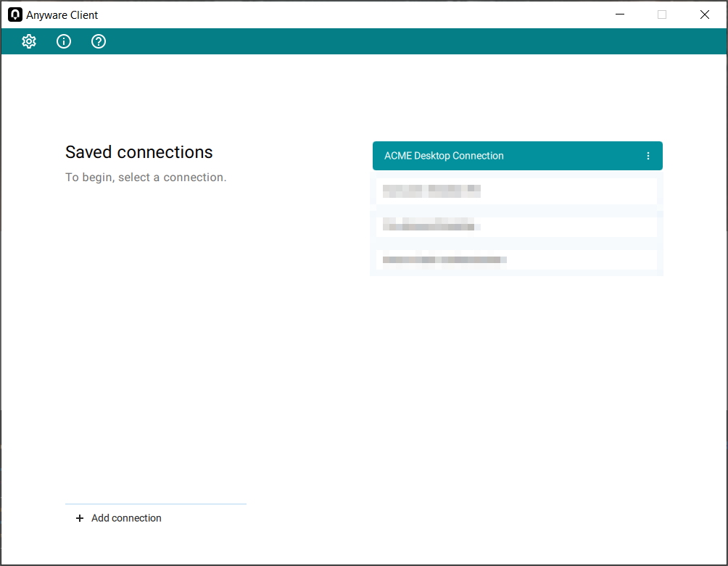
Task: Click the 'To begin, select a connection.' text
Action: click(146, 178)
